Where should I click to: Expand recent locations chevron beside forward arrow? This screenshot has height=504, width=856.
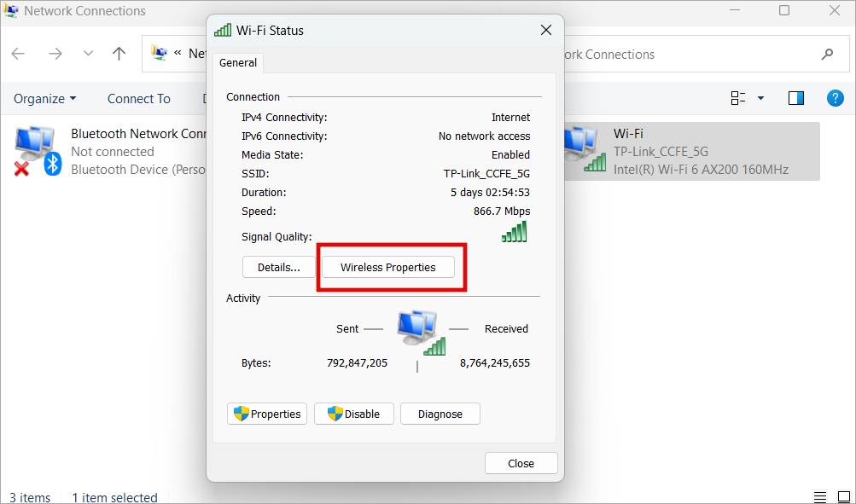point(86,53)
